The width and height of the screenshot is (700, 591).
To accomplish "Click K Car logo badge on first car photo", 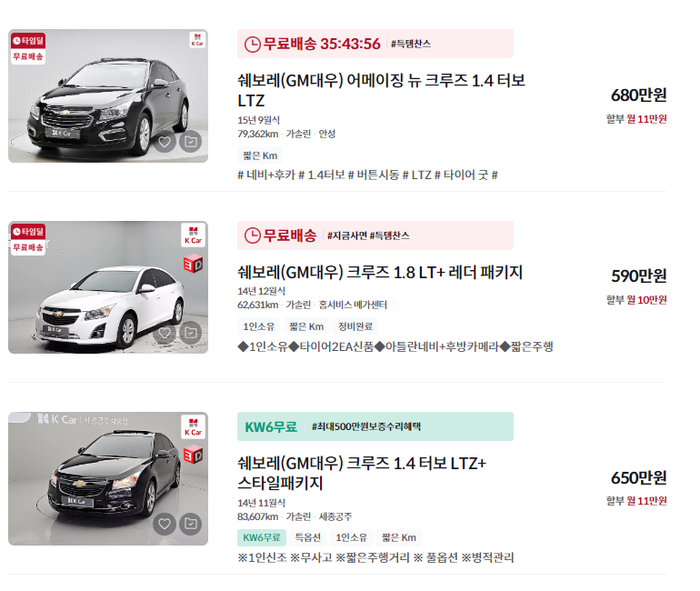I will [x=197, y=40].
